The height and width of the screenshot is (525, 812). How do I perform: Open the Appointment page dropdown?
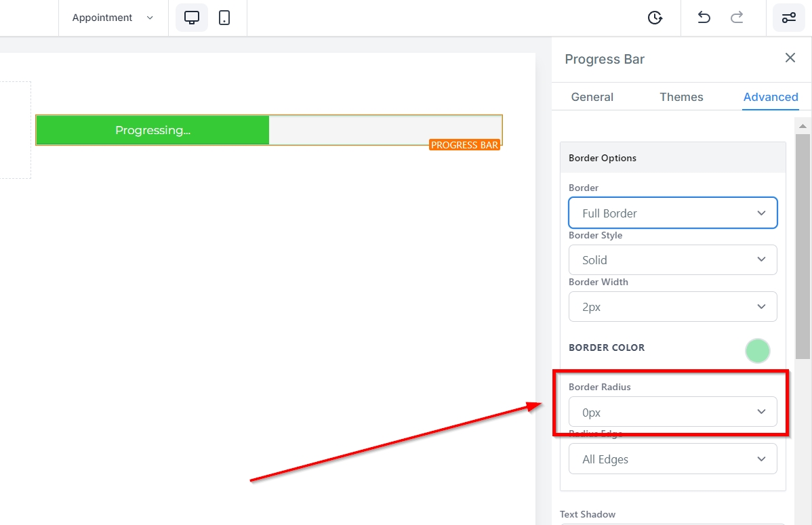[x=113, y=18]
